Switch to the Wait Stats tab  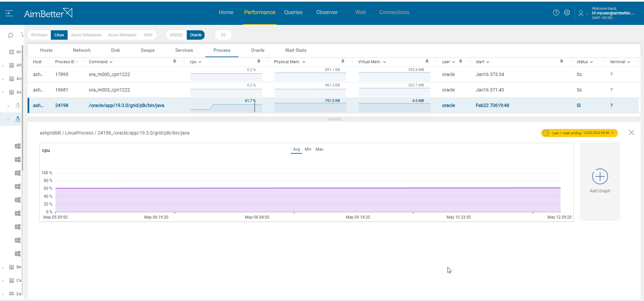click(295, 50)
